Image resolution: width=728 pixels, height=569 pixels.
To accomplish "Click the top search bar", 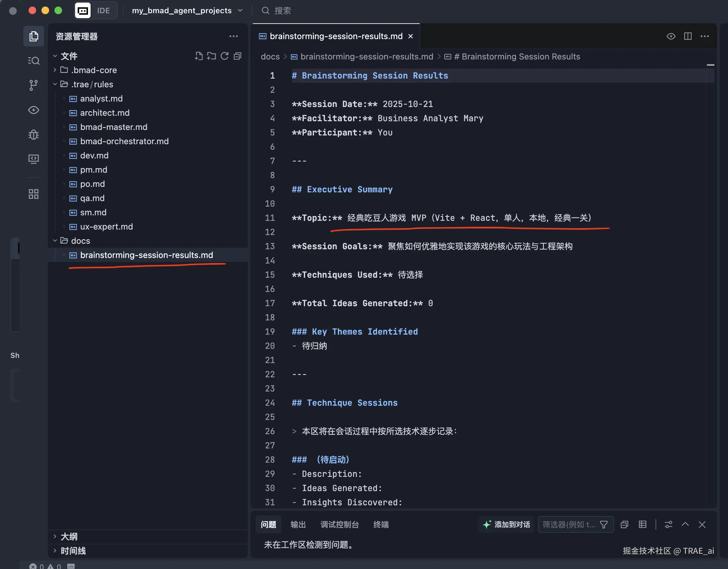I will coord(282,11).
